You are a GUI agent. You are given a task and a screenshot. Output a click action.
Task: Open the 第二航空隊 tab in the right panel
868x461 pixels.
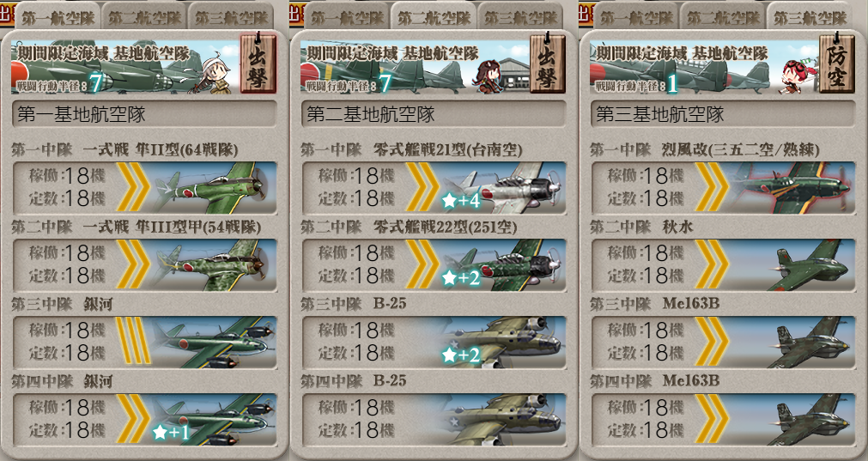pos(723,17)
